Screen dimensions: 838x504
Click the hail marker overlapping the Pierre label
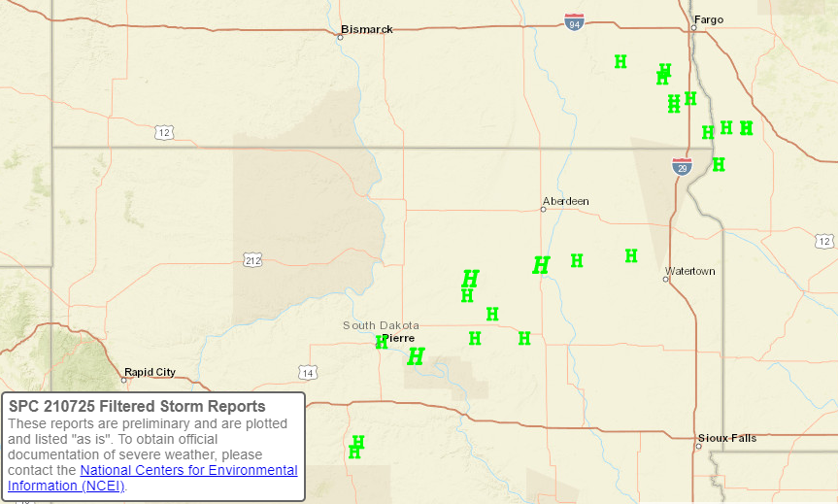coord(382,342)
